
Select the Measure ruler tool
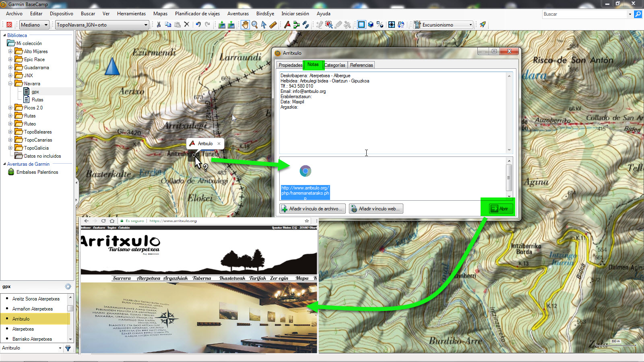click(x=273, y=25)
